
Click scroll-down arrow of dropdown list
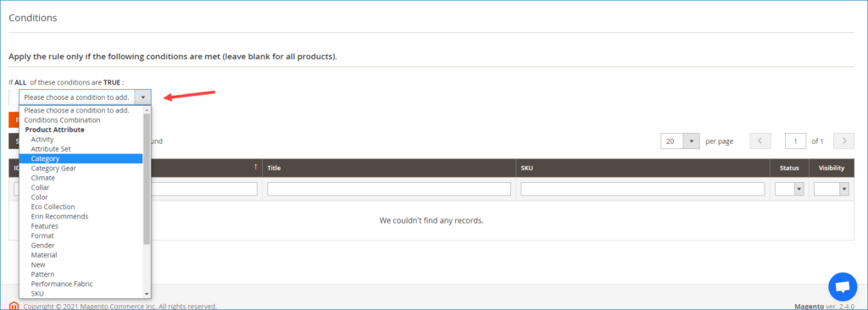147,294
